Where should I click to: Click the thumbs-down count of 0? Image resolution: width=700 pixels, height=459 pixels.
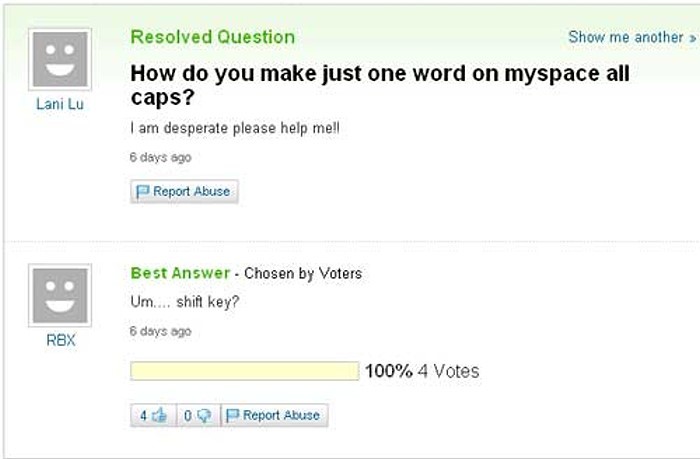click(x=188, y=416)
